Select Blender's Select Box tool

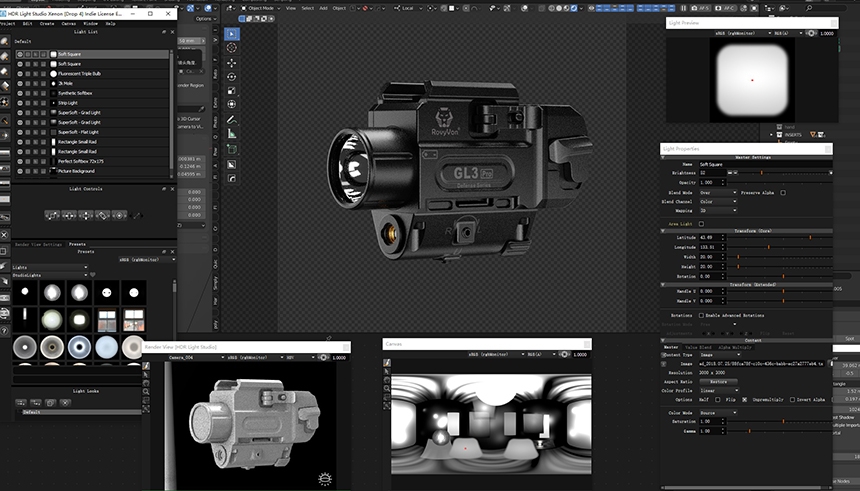(x=231, y=34)
